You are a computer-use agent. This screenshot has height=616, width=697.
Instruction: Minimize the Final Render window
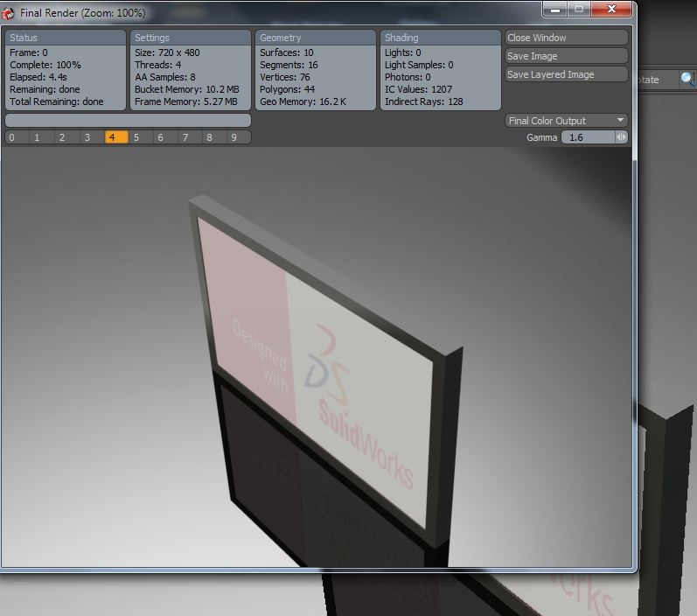[554, 9]
